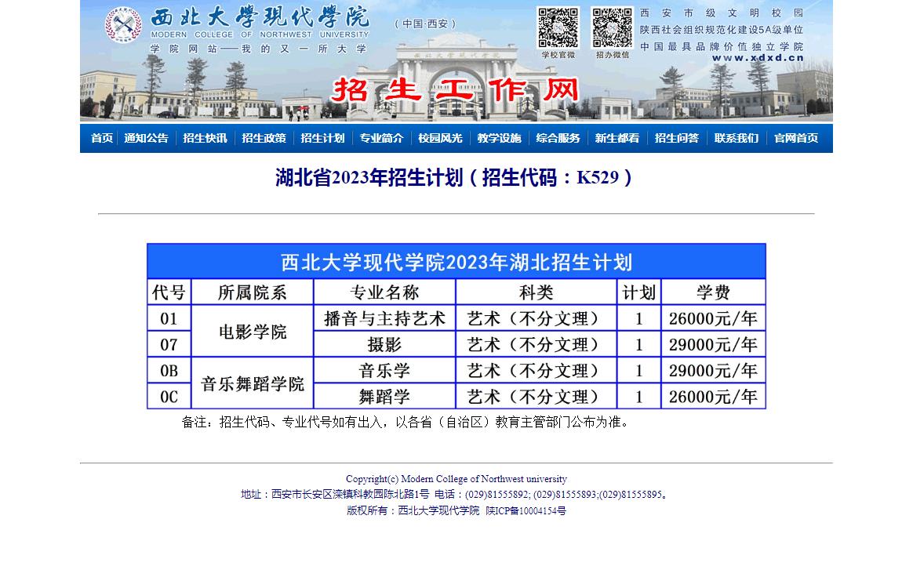Open the 校园风光 navigation item
902x588 pixels.
(440, 138)
